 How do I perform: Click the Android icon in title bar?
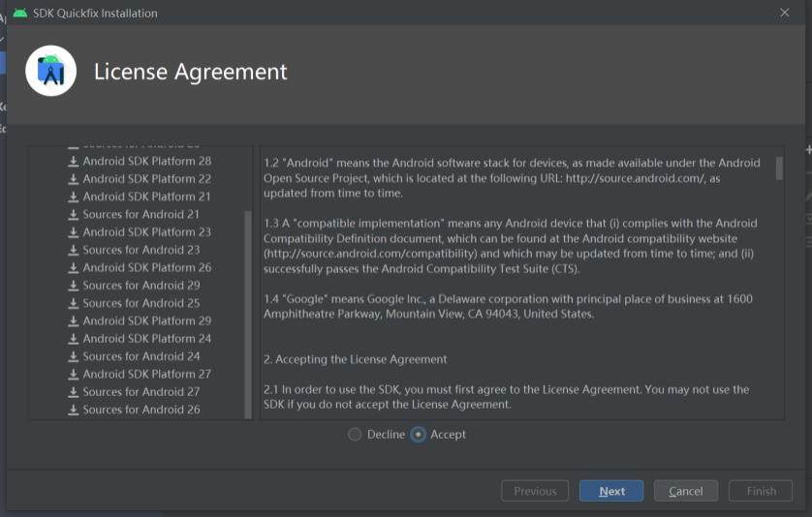(x=20, y=14)
